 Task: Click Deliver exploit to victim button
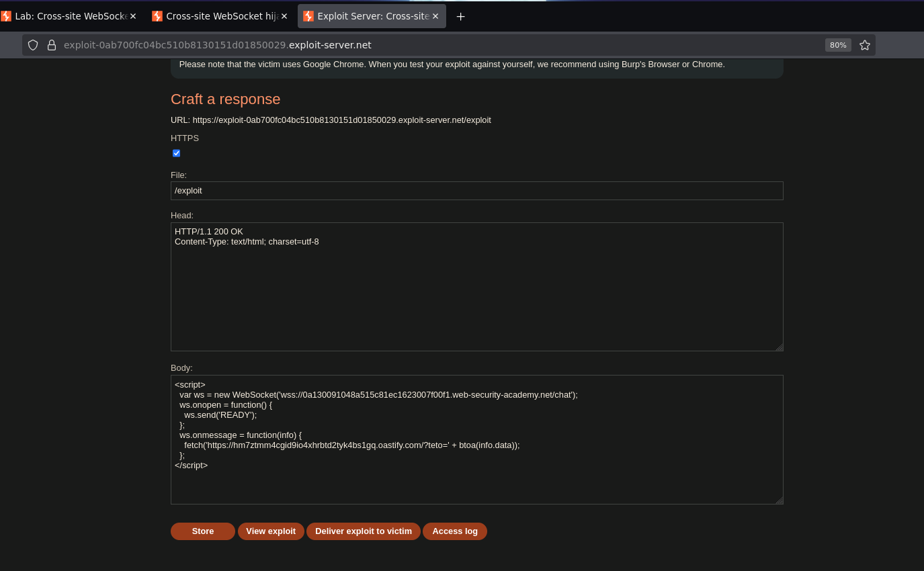(x=364, y=531)
